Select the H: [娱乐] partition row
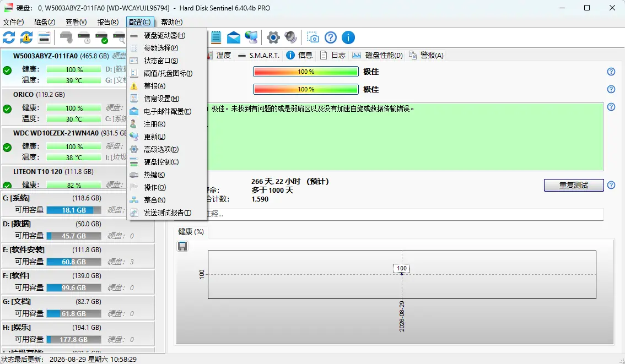The height and width of the screenshot is (364, 625). tap(78, 333)
